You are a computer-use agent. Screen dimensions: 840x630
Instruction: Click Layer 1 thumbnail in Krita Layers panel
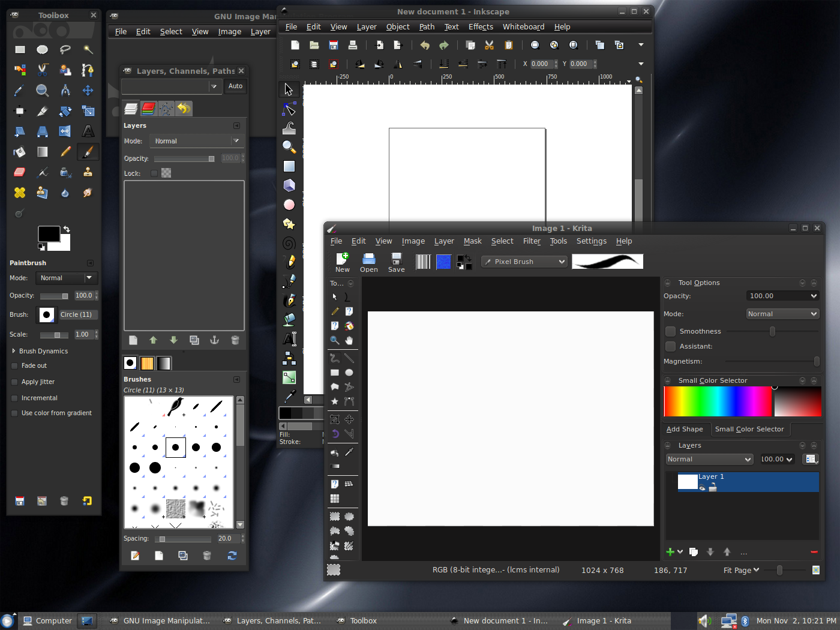click(688, 482)
